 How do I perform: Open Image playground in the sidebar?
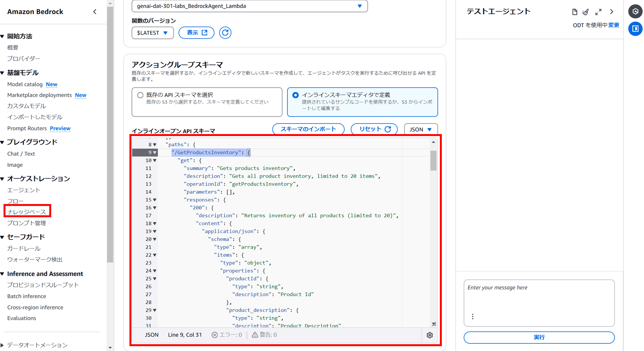coord(15,165)
